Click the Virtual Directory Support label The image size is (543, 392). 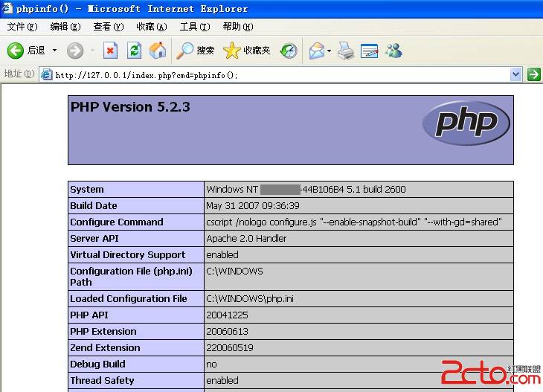coord(128,255)
